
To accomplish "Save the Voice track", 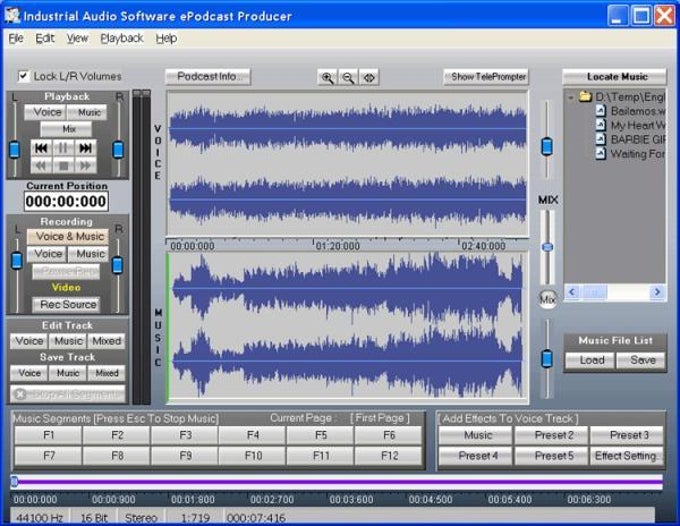I will pyautogui.click(x=29, y=373).
